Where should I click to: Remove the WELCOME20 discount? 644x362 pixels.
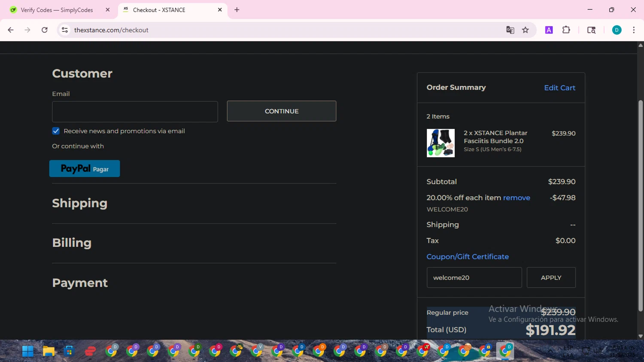516,198
